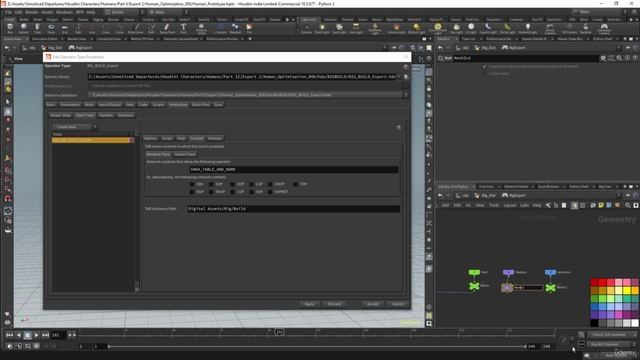Select the Sphere shelf tool

tap(24, 29)
